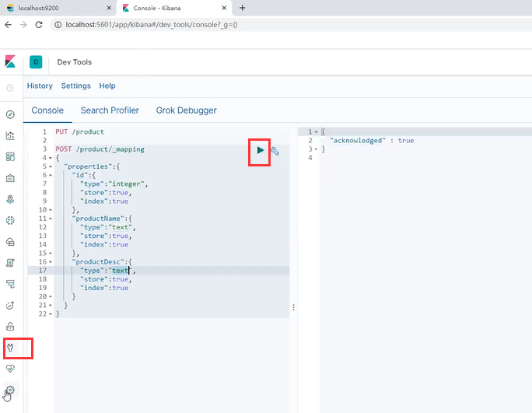Viewport: 532px width, 413px height.
Task: Click "store":true on line 13
Action: pyautogui.click(x=106, y=236)
